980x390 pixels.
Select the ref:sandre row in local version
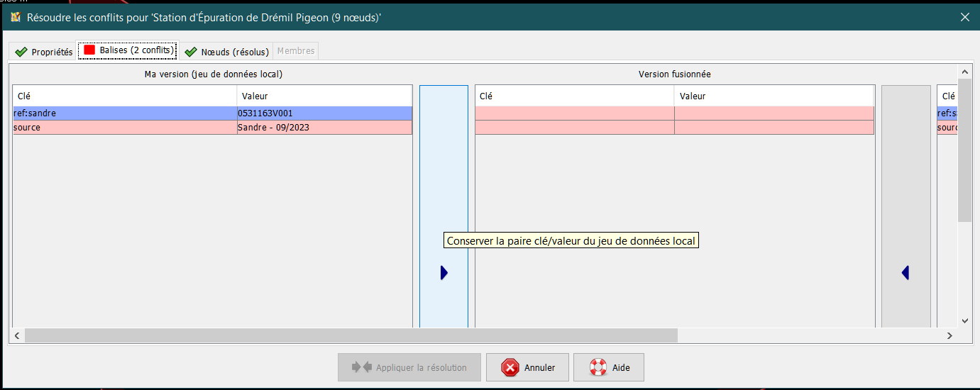(124, 113)
